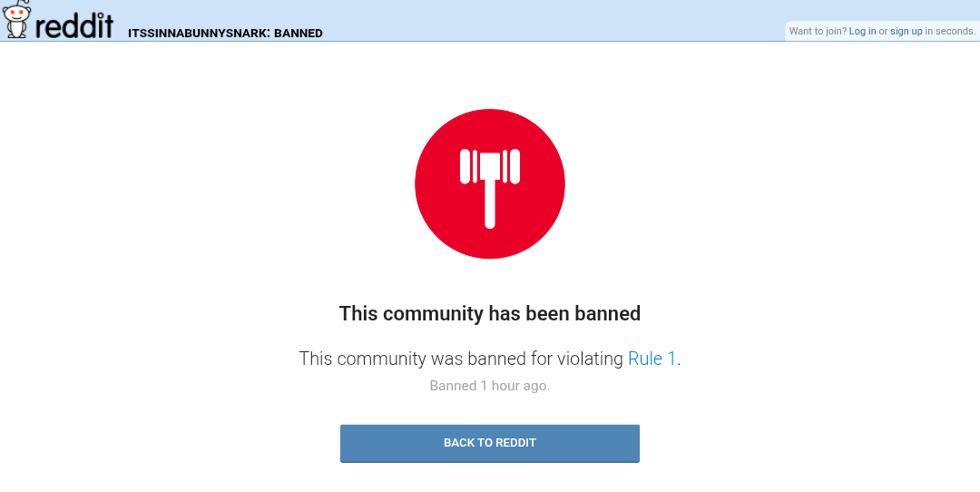980x492 pixels.
Task: Open the Log in link
Action: (x=863, y=31)
